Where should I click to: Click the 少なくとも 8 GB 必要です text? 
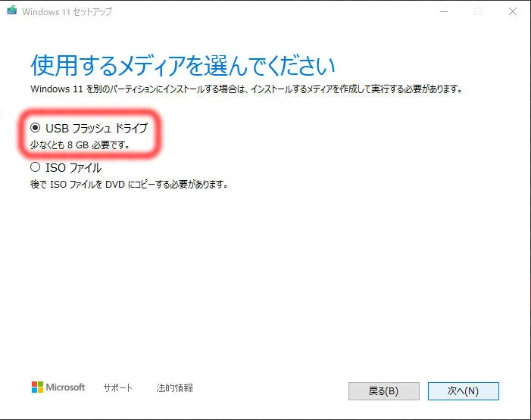80,145
